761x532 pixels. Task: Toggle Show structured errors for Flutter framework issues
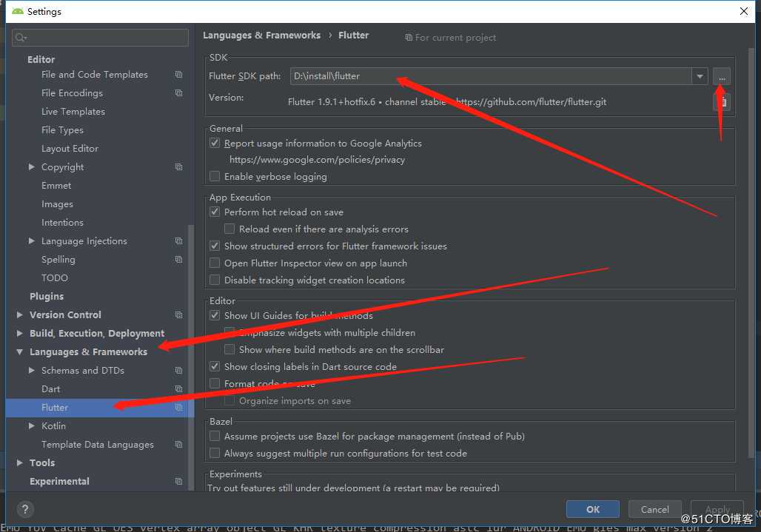pos(215,246)
